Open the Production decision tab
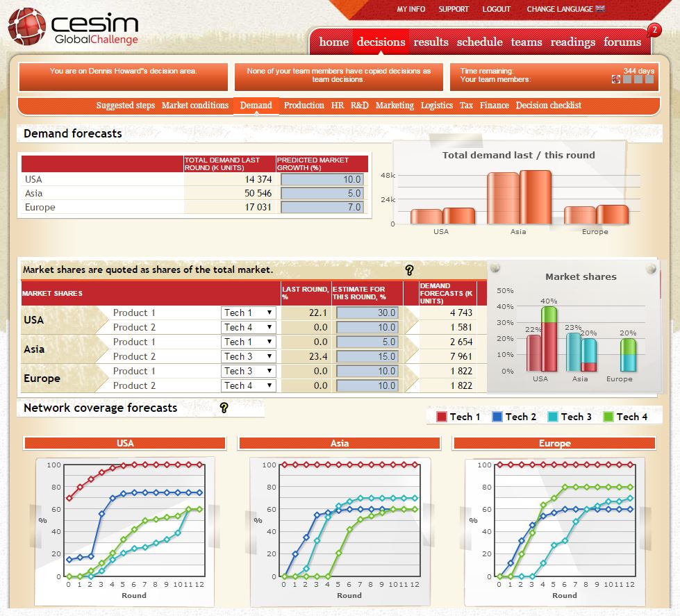Image resolution: width=680 pixels, height=616 pixels. click(x=304, y=106)
